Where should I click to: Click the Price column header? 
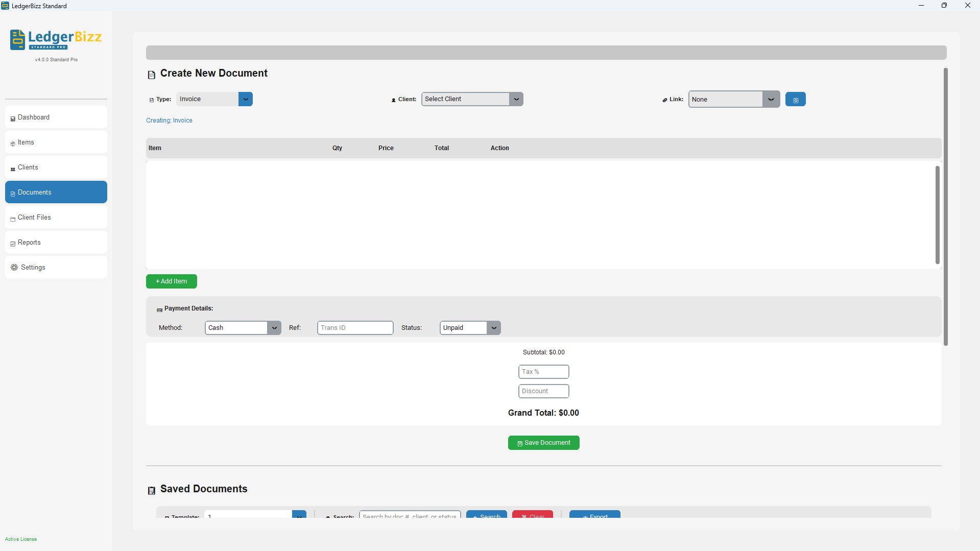[386, 148]
